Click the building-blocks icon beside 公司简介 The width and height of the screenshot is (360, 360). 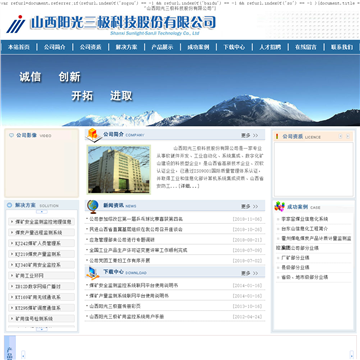tap(93, 135)
